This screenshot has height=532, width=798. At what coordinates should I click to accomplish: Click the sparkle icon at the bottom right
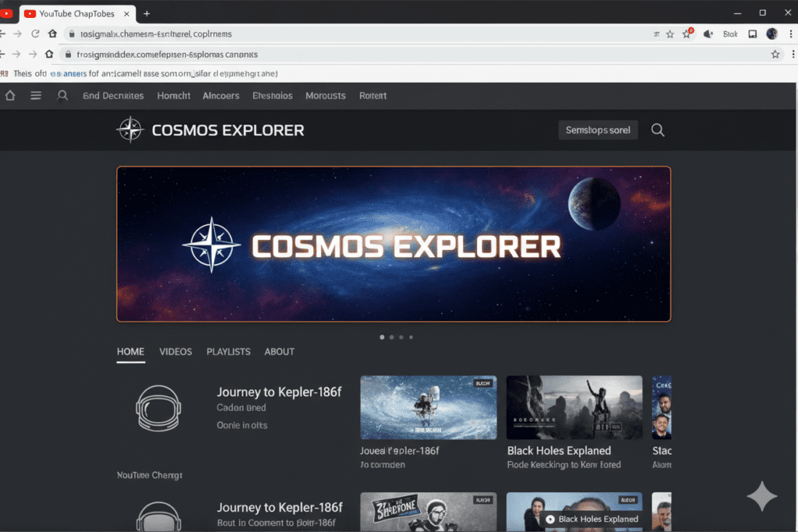762,495
